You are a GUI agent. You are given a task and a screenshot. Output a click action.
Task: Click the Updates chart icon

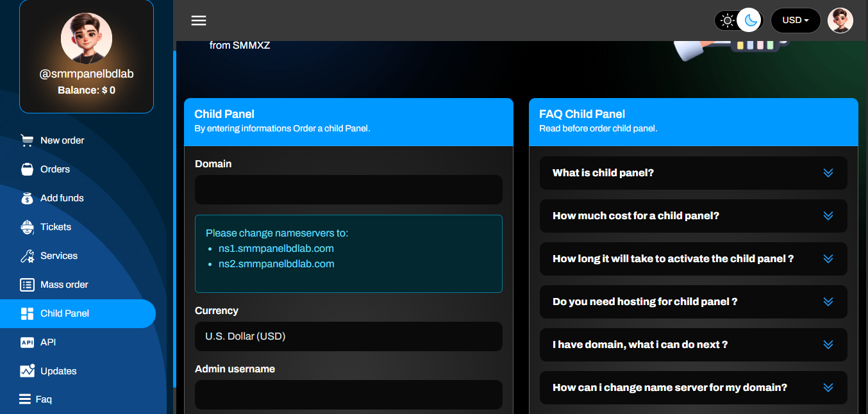click(x=27, y=371)
